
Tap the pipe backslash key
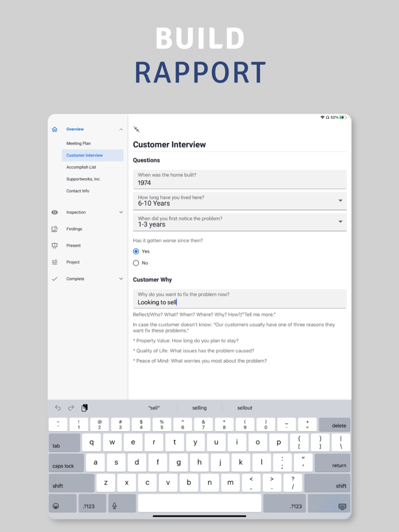coord(341,443)
